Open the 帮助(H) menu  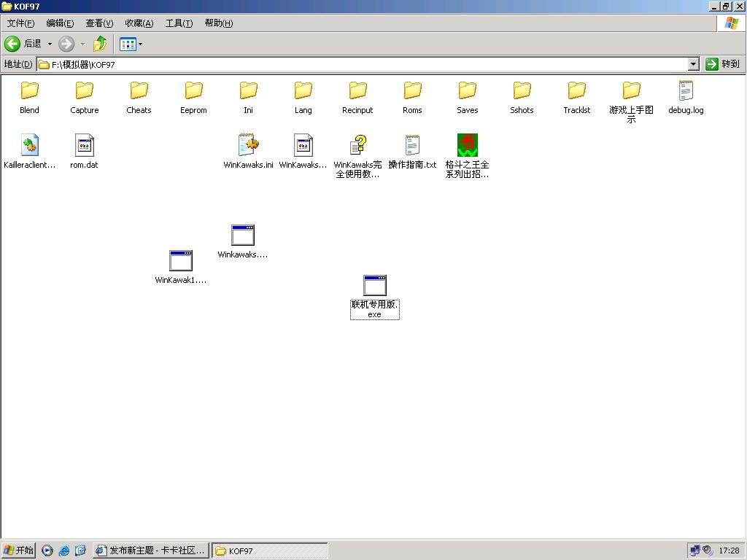click(219, 23)
